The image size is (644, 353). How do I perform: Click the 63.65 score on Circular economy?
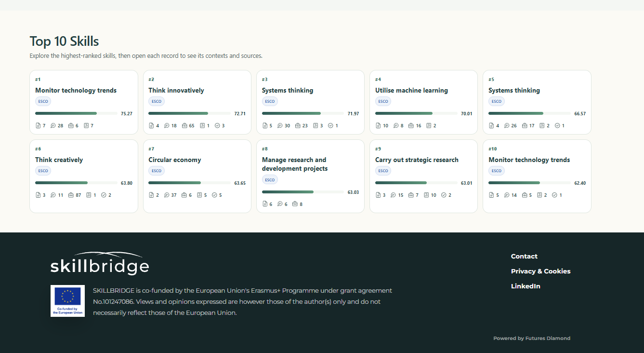point(240,183)
